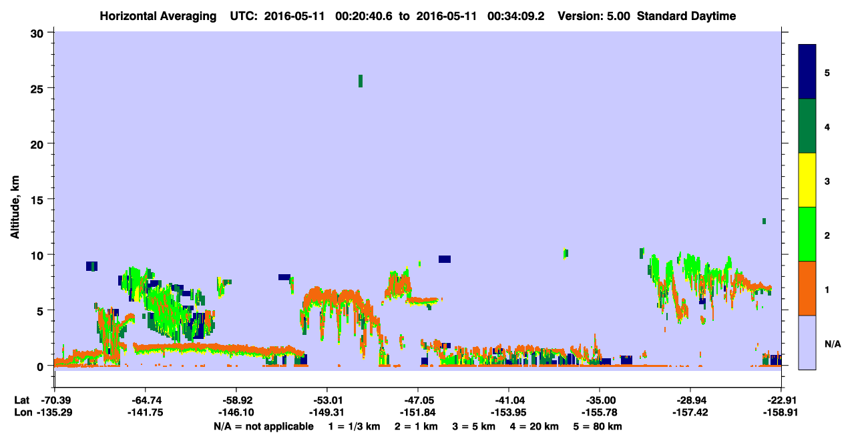Image resolution: width=868 pixels, height=445 pixels.
Task: Click the 'Standard Daytime' title text
Action: click(686, 16)
